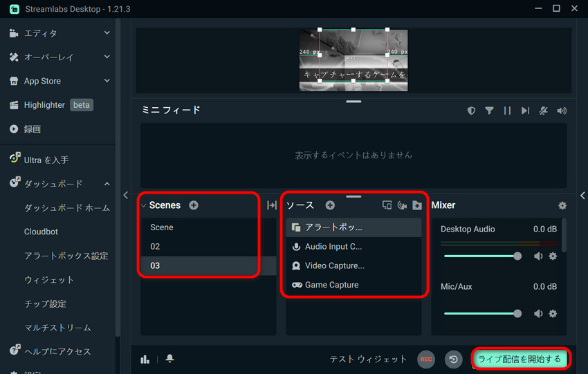The width and height of the screenshot is (588, 374).
Task: Open ダッシュボード ホーム
Action: coord(66,207)
